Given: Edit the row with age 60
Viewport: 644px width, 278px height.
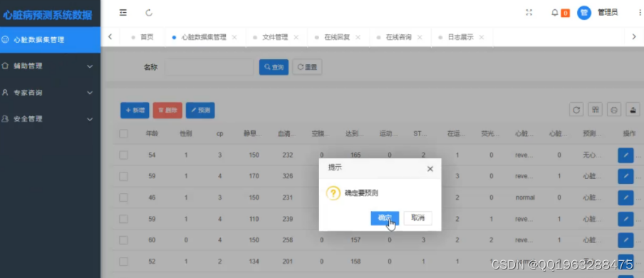Looking at the screenshot, I should (x=625, y=240).
